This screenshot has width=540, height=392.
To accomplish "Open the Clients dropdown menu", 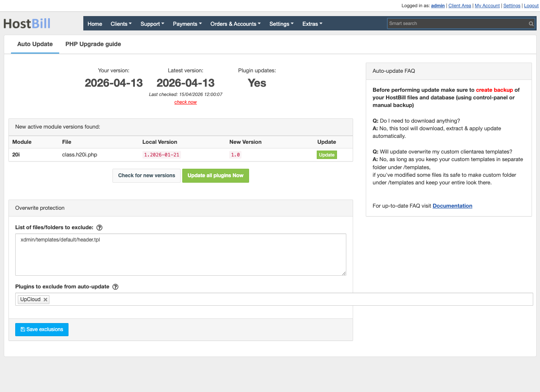I will click(x=121, y=24).
